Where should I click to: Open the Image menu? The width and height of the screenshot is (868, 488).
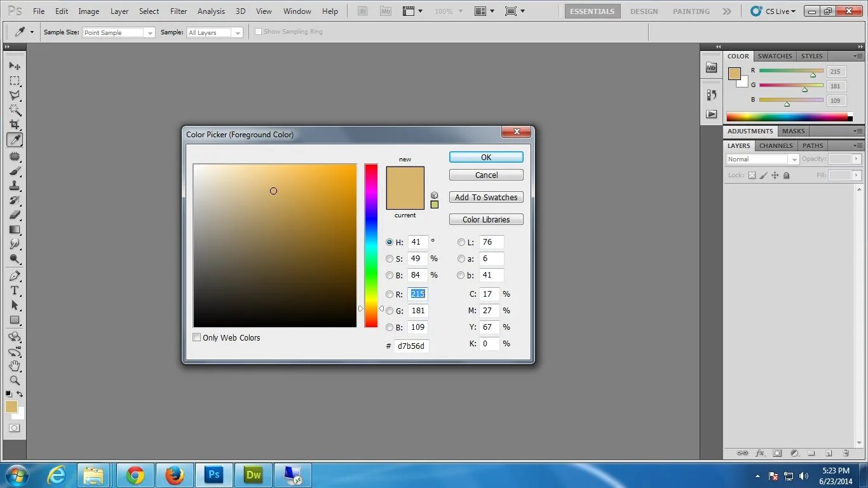(88, 11)
